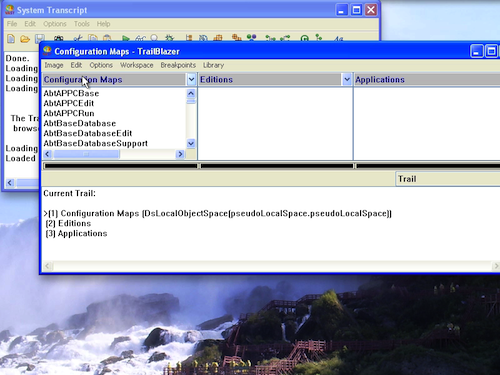Maximize the System Transcript window
The height and width of the screenshot is (375, 500).
point(356,10)
